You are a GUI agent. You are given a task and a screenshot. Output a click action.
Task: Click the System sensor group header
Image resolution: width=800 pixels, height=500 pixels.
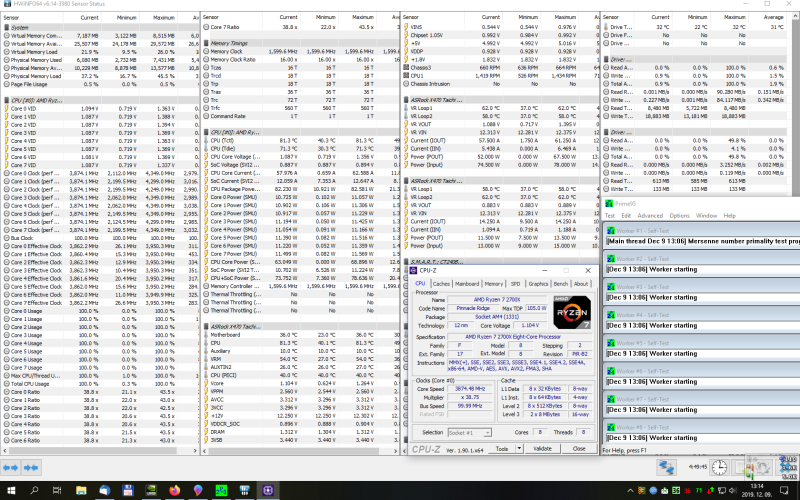[x=100, y=28]
